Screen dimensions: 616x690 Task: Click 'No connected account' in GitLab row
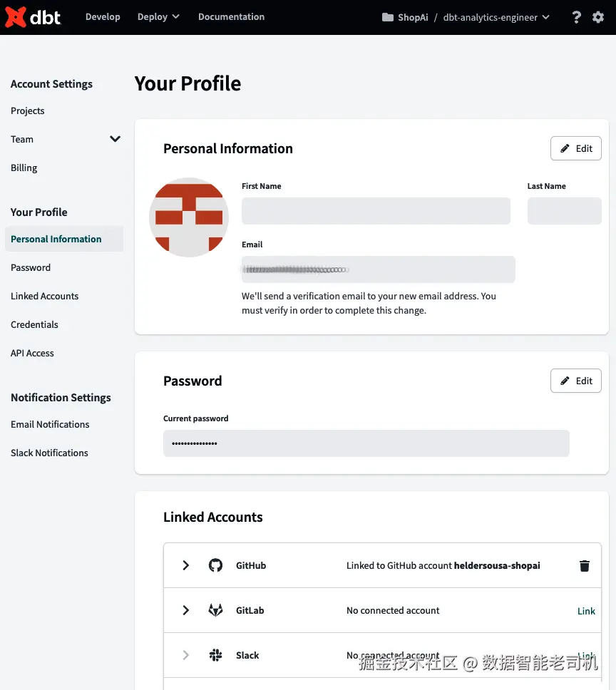coord(393,610)
